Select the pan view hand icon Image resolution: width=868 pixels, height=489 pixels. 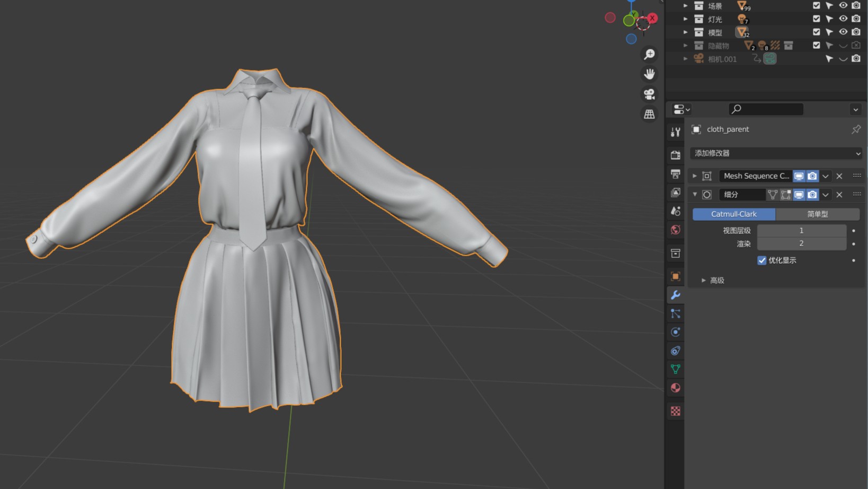point(649,74)
